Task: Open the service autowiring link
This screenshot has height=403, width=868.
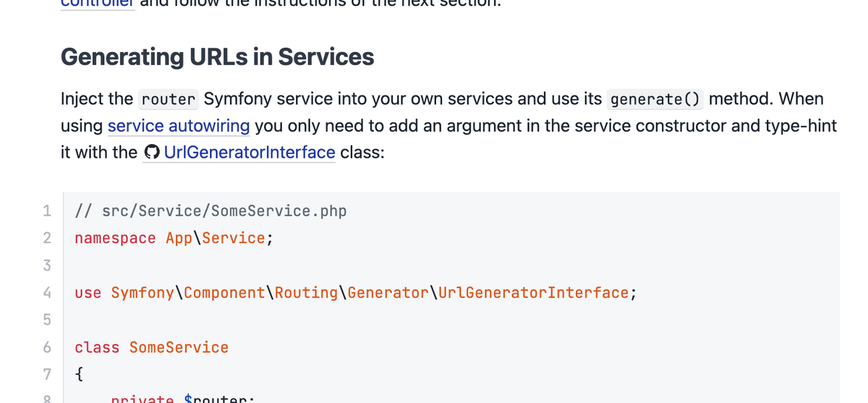Action: pyautogui.click(x=179, y=126)
